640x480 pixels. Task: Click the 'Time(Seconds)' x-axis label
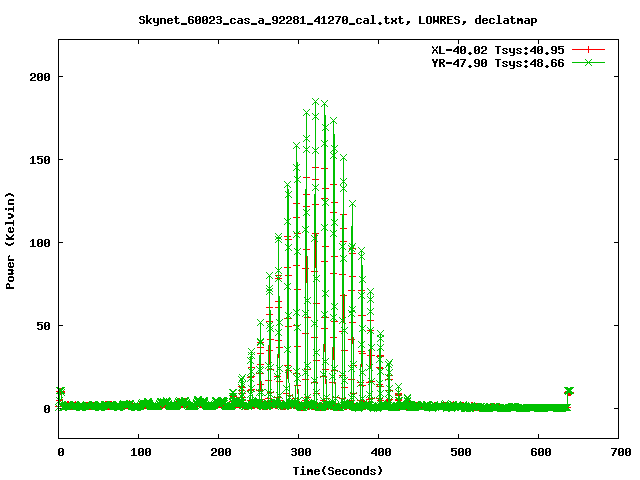[338, 471]
